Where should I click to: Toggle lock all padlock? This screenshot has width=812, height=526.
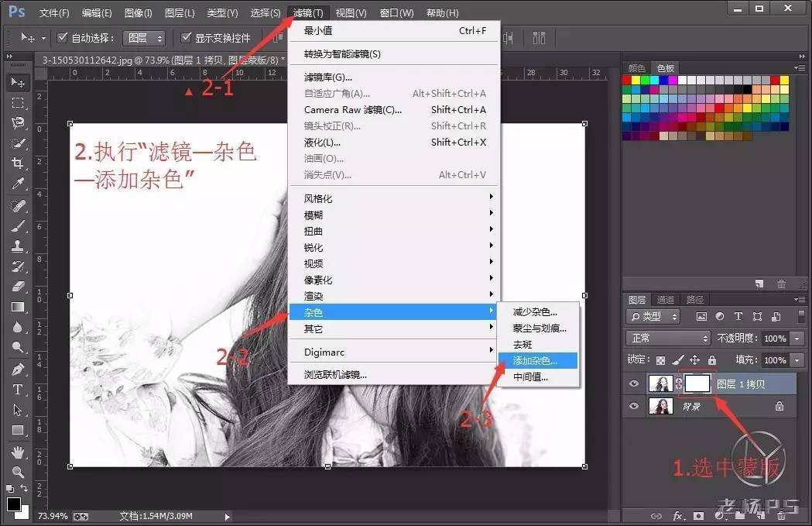(x=712, y=359)
